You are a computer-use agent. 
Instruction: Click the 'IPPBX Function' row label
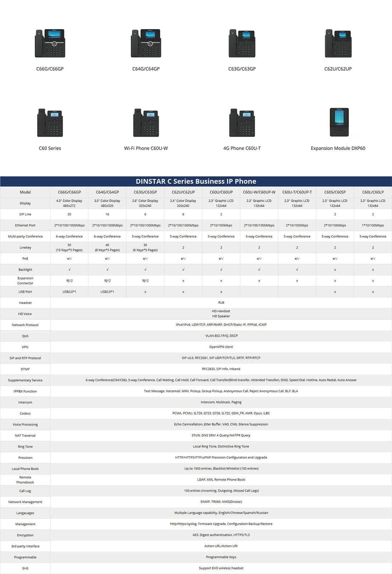tap(25, 391)
